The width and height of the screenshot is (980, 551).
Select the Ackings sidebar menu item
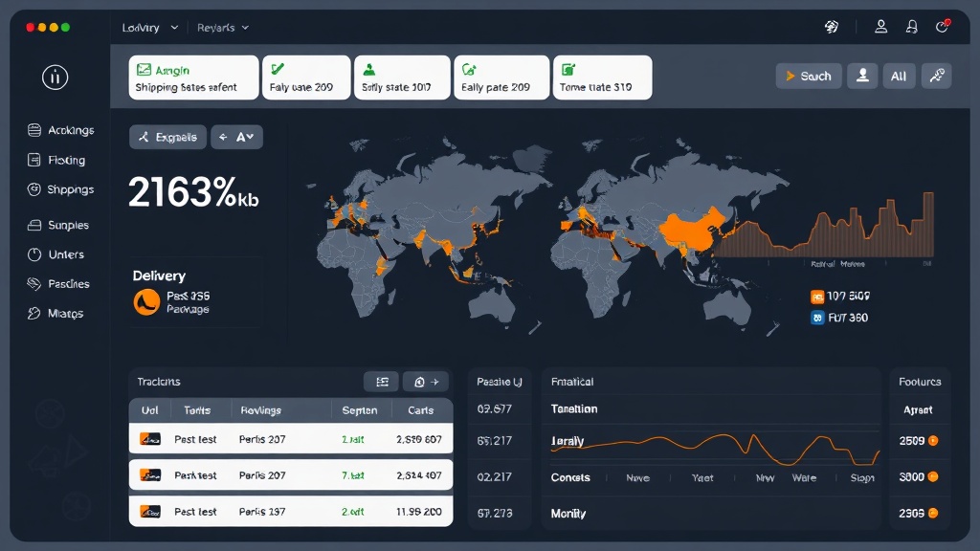click(x=60, y=130)
